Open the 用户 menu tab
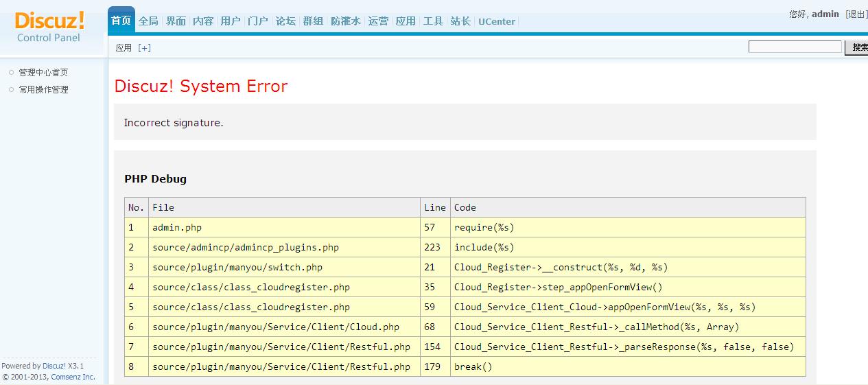The height and width of the screenshot is (385, 868). click(x=231, y=21)
